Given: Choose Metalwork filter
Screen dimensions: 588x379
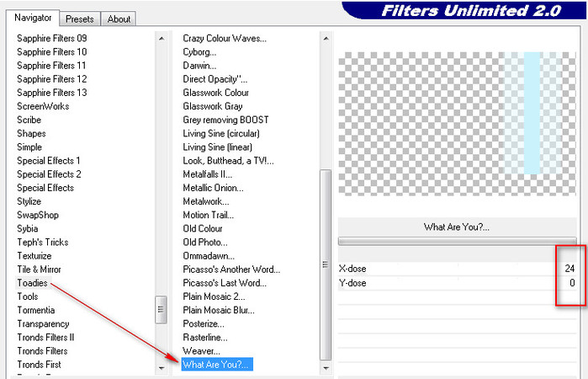Looking at the screenshot, I should 206,201.
